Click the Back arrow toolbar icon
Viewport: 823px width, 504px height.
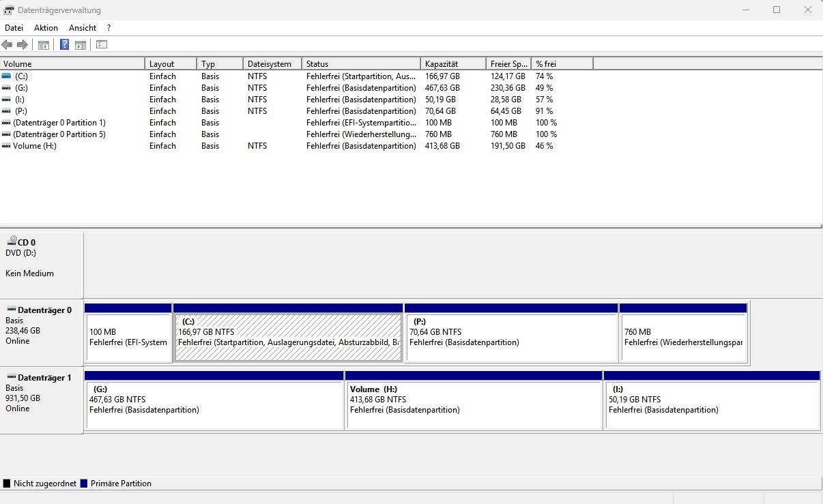click(x=7, y=45)
